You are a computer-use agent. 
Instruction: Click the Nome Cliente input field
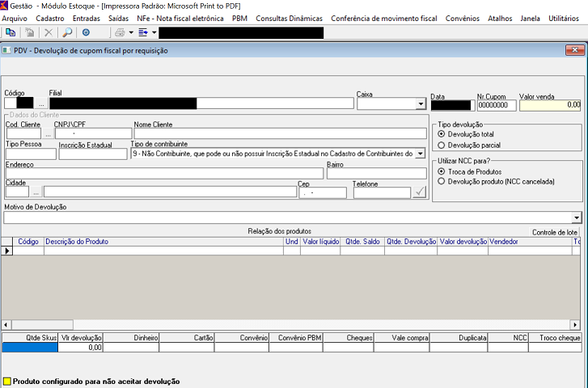pos(280,133)
